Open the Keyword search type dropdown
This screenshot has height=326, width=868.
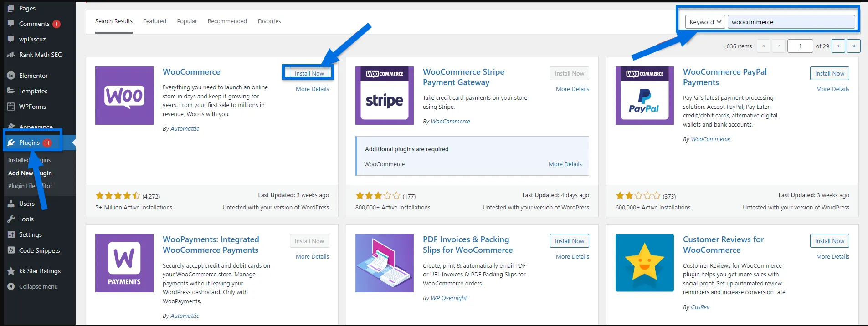click(x=705, y=22)
